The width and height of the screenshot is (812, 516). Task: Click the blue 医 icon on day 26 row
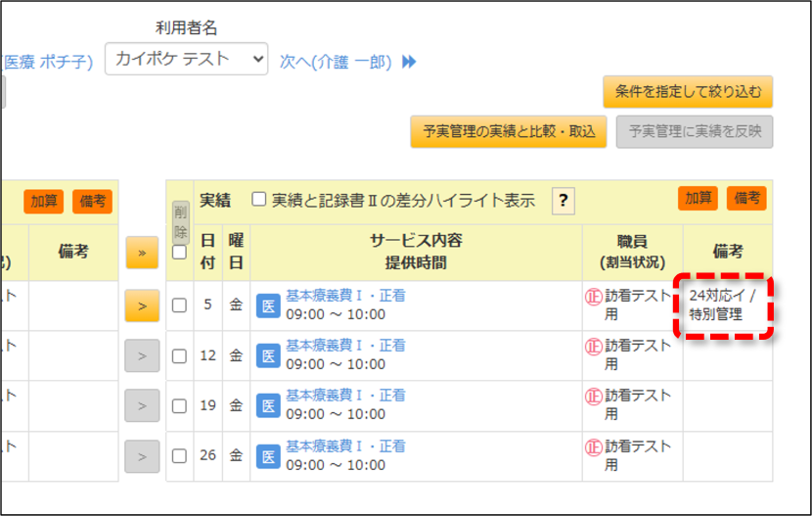pyautogui.click(x=268, y=456)
